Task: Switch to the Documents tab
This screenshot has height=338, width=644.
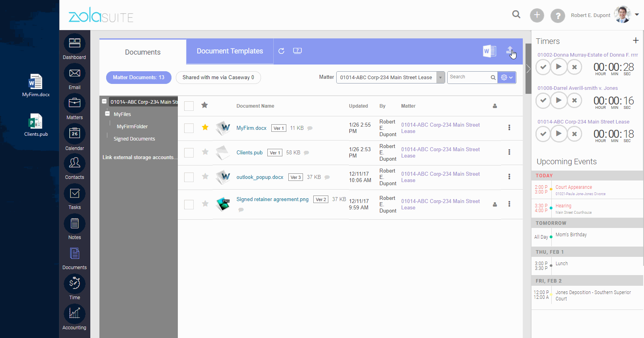Action: point(143,52)
